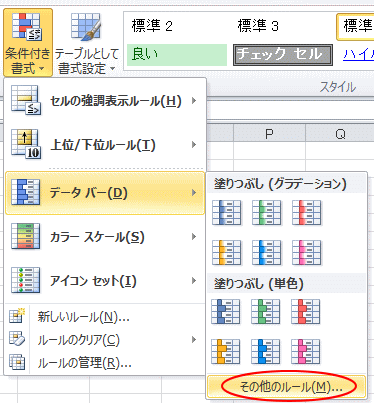Click その他のルール(M)... button
This screenshot has height=403, width=374.
click(287, 387)
